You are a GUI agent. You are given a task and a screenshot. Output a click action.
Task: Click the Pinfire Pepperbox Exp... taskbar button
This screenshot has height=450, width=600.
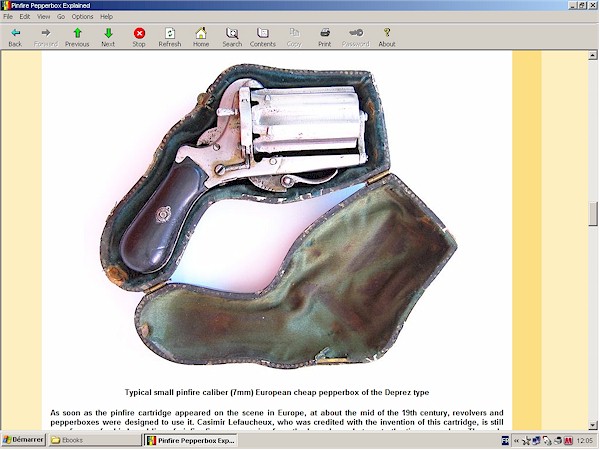point(191,440)
